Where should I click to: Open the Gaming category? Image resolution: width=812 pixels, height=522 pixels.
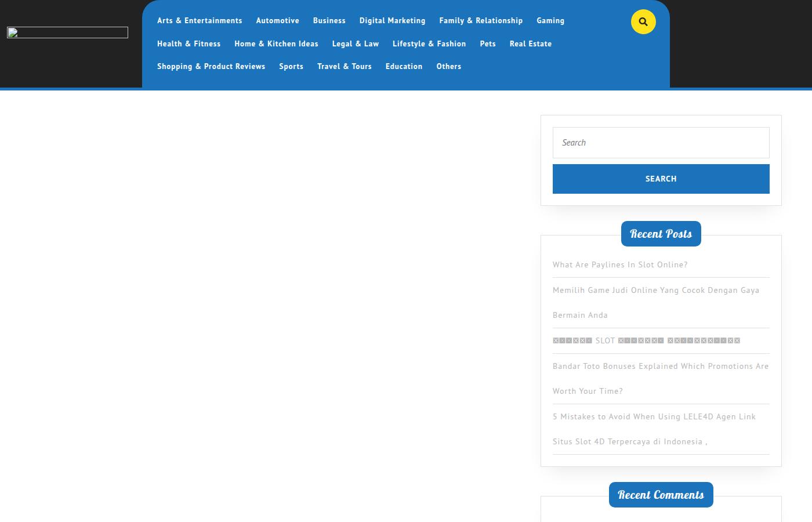[x=550, y=20]
